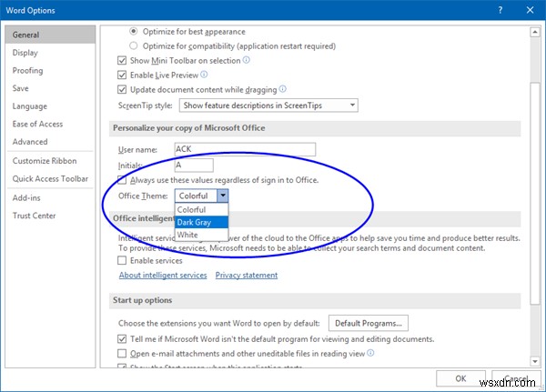Check Open e-mail attachments in reading view

pos(122,354)
